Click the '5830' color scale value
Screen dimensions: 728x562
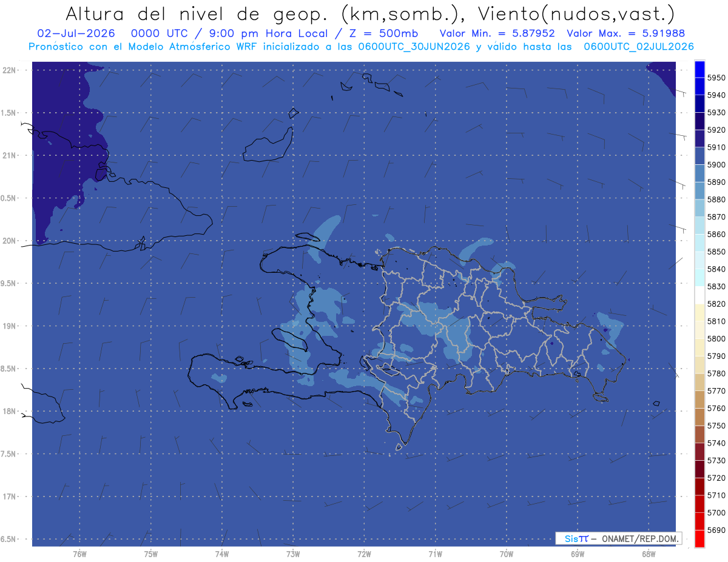716,286
